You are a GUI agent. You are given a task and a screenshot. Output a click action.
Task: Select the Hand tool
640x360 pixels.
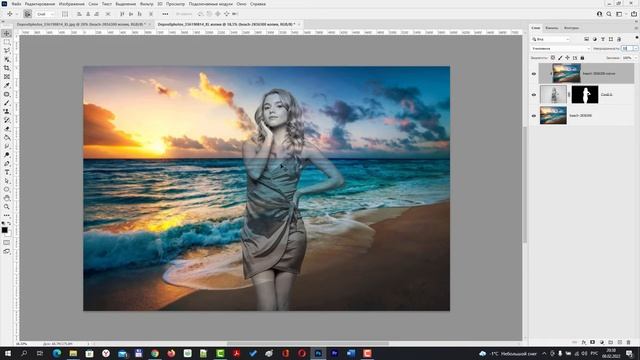tap(7, 198)
